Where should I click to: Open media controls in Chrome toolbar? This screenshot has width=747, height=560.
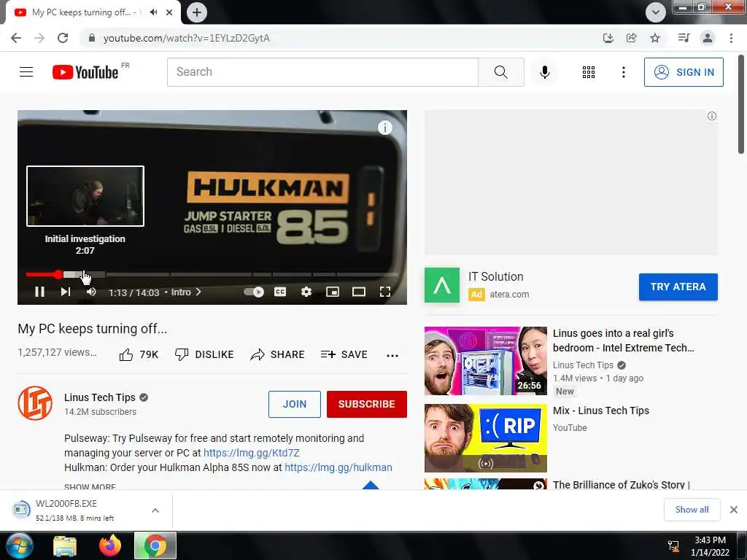684,38
